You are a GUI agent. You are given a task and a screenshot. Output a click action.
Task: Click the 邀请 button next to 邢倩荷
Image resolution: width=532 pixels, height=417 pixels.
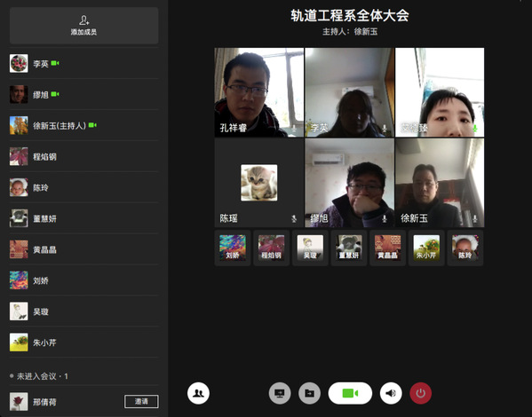pyautogui.click(x=141, y=401)
